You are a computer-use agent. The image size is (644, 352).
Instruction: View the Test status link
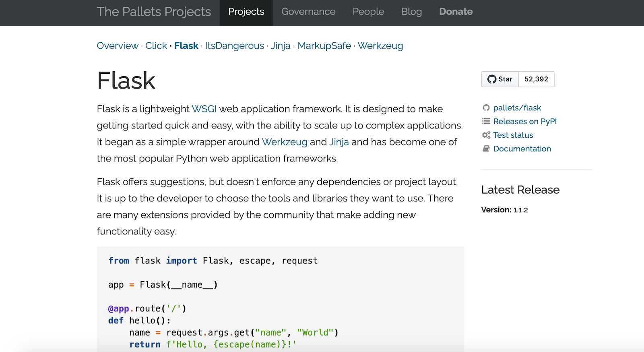point(513,135)
